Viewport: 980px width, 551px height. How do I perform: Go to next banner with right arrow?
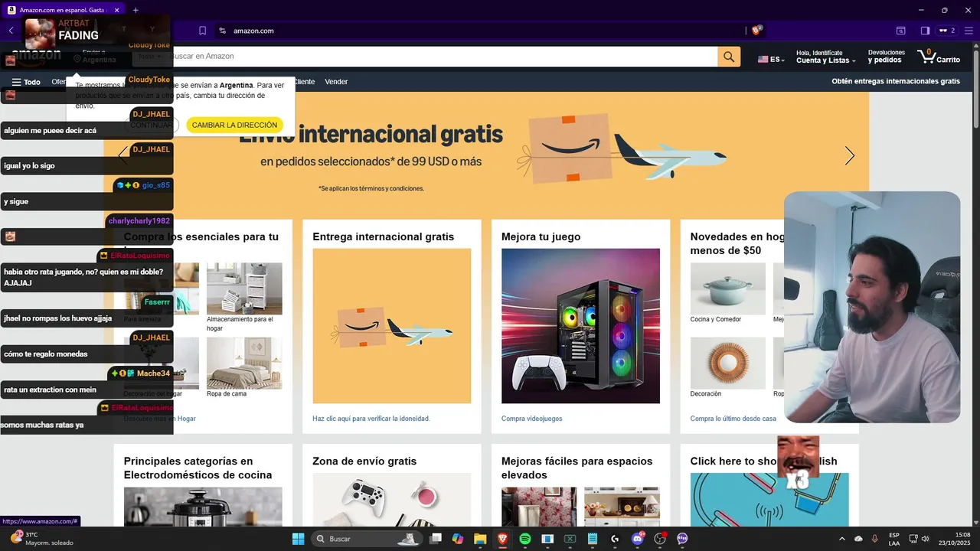[849, 156]
